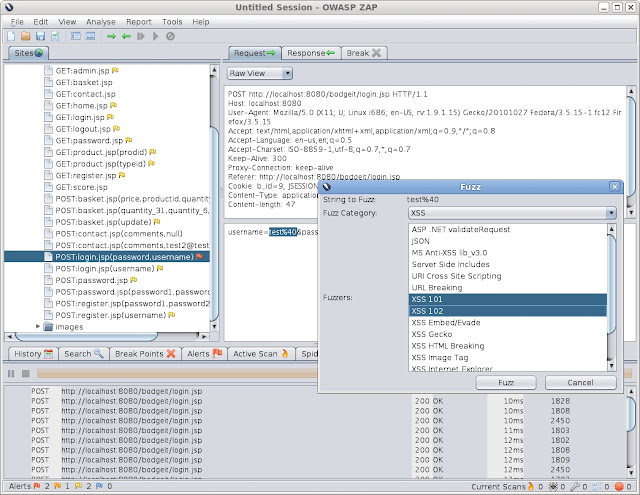
Task: Click Cancel in the Fuzz dialog
Action: [580, 382]
